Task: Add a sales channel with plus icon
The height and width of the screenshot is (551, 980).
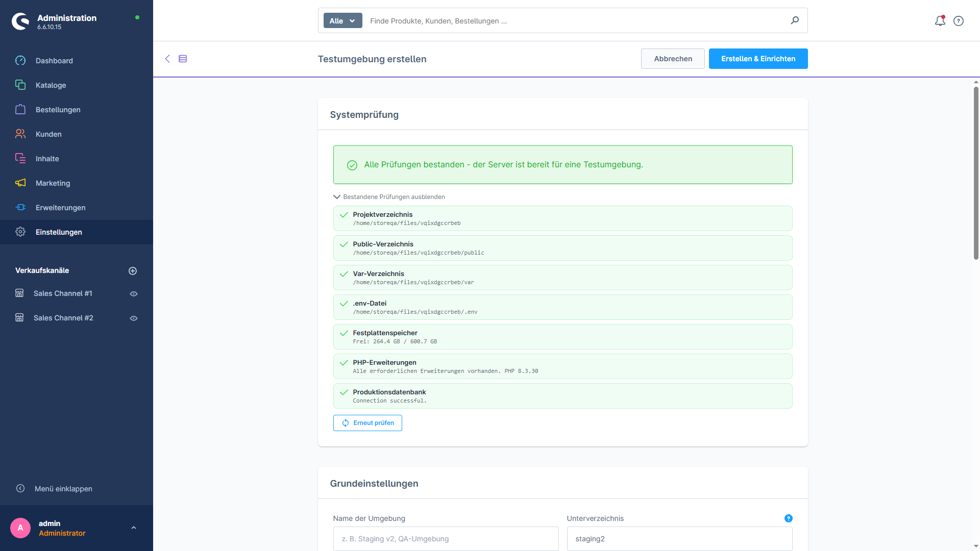Action: click(133, 271)
